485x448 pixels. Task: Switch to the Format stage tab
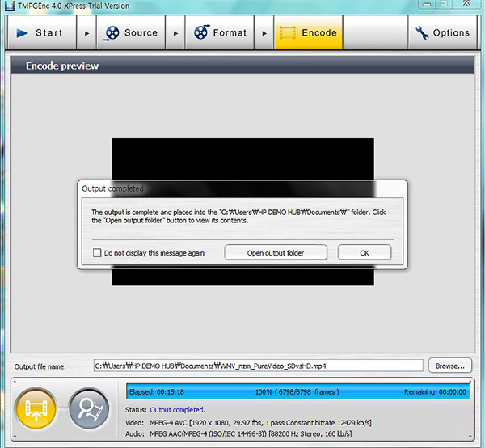pos(220,32)
